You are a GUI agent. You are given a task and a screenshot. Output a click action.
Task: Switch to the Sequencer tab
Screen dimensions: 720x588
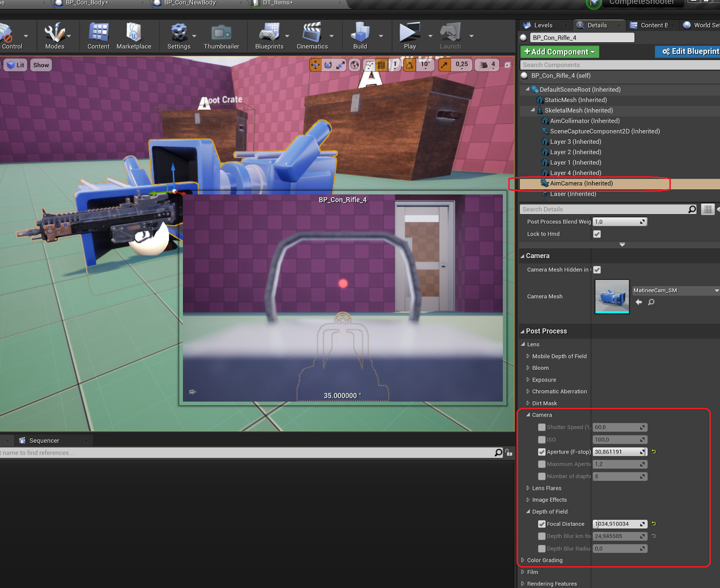tap(44, 440)
